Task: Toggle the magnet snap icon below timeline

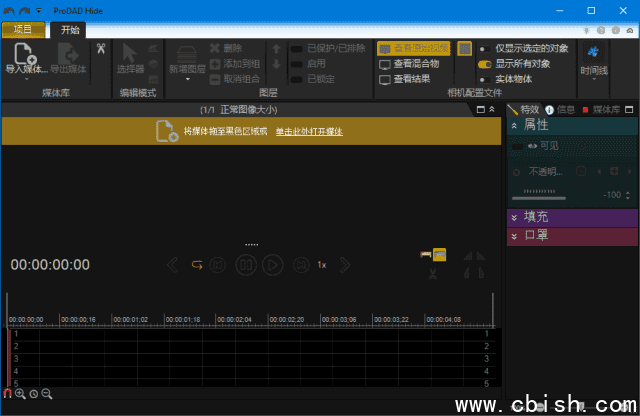Action: (x=7, y=394)
